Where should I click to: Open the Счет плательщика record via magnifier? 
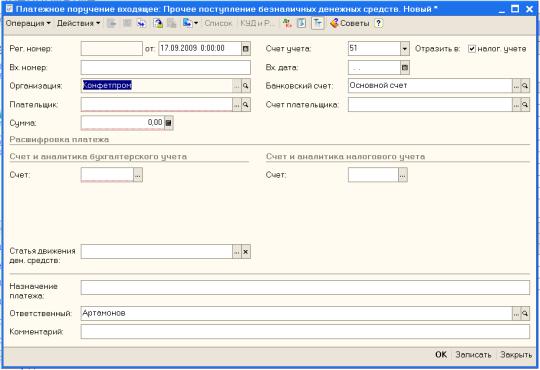(525, 105)
